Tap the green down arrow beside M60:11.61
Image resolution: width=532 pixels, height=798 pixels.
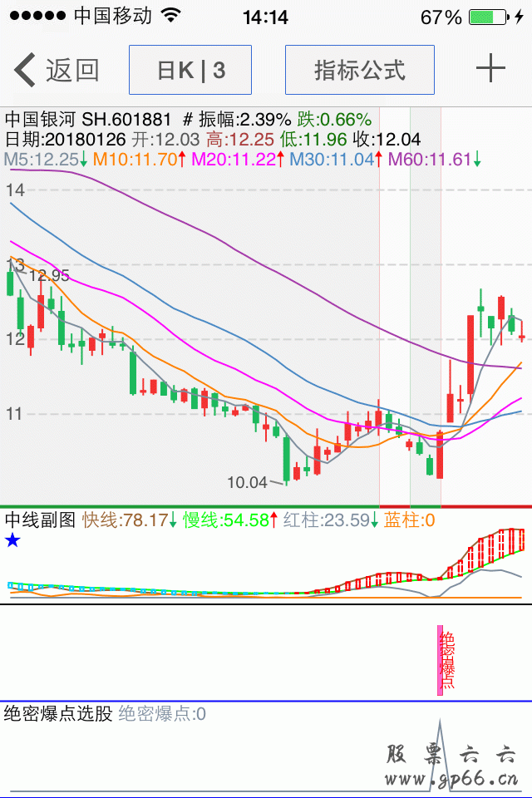coord(477,160)
